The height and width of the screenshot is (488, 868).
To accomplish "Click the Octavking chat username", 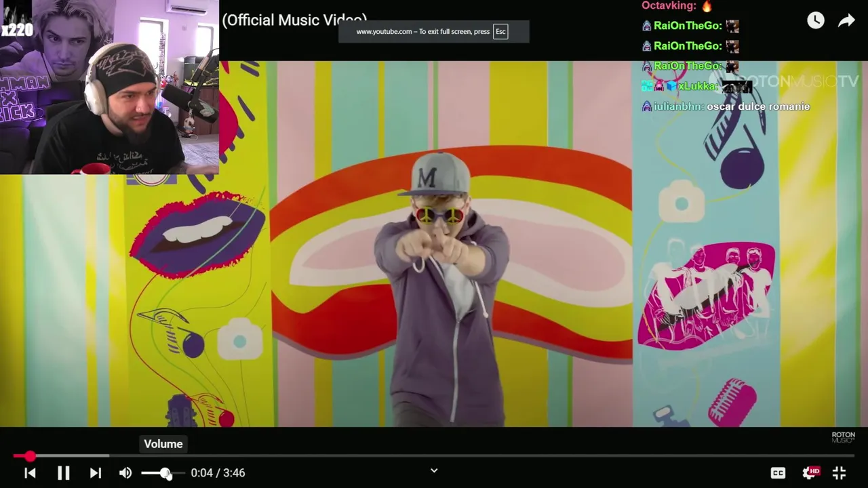I will click(669, 6).
